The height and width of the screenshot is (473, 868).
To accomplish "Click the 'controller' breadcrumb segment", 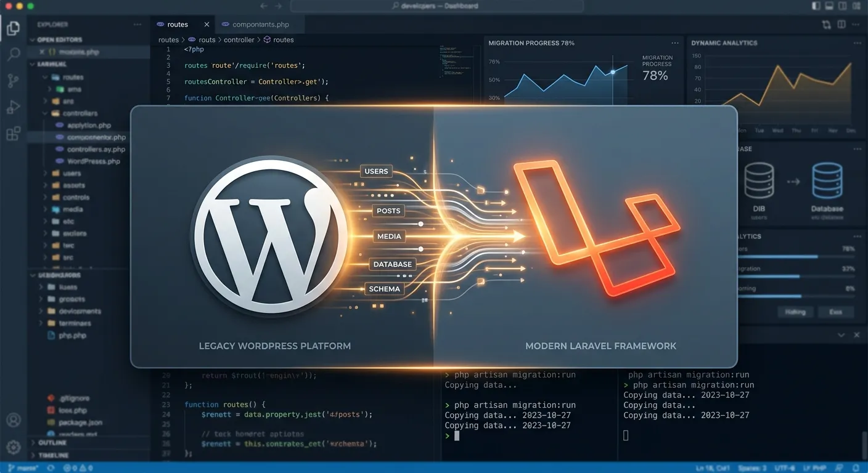I will pos(239,39).
